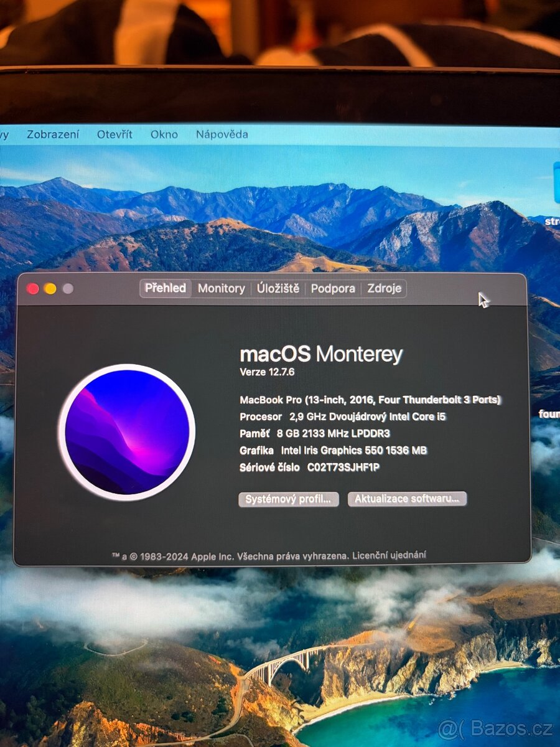Open the Úložiště tab
This screenshot has height=747, width=560.
pos(279,288)
